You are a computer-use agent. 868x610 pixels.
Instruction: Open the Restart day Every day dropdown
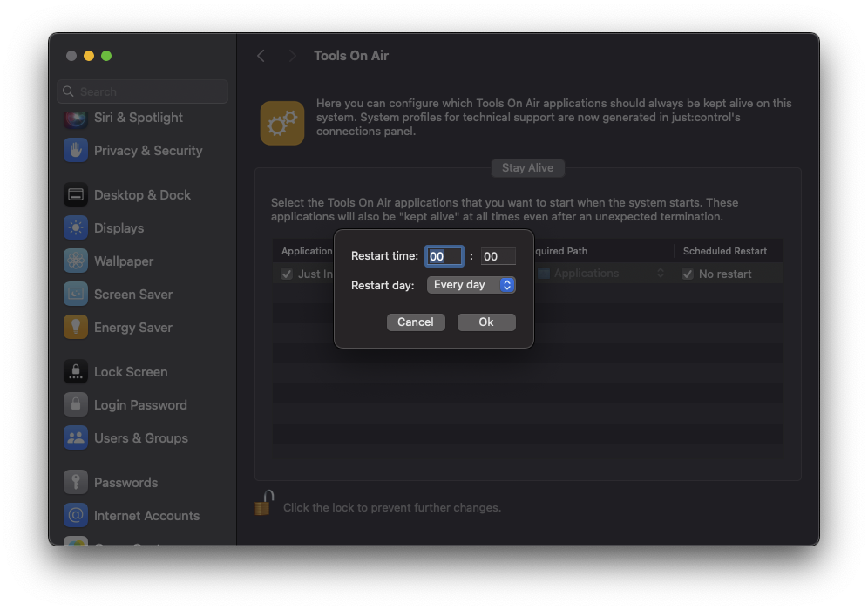coord(471,285)
